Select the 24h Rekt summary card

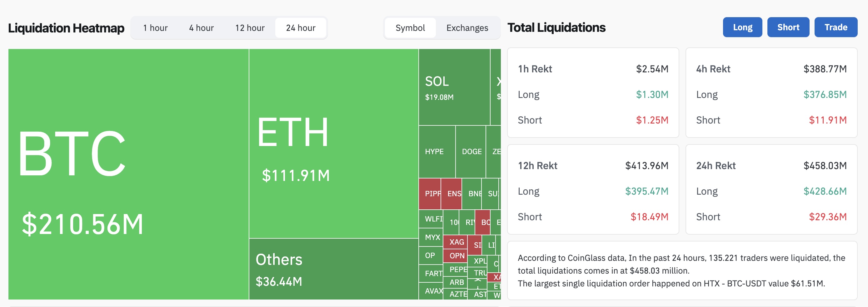tap(771, 189)
